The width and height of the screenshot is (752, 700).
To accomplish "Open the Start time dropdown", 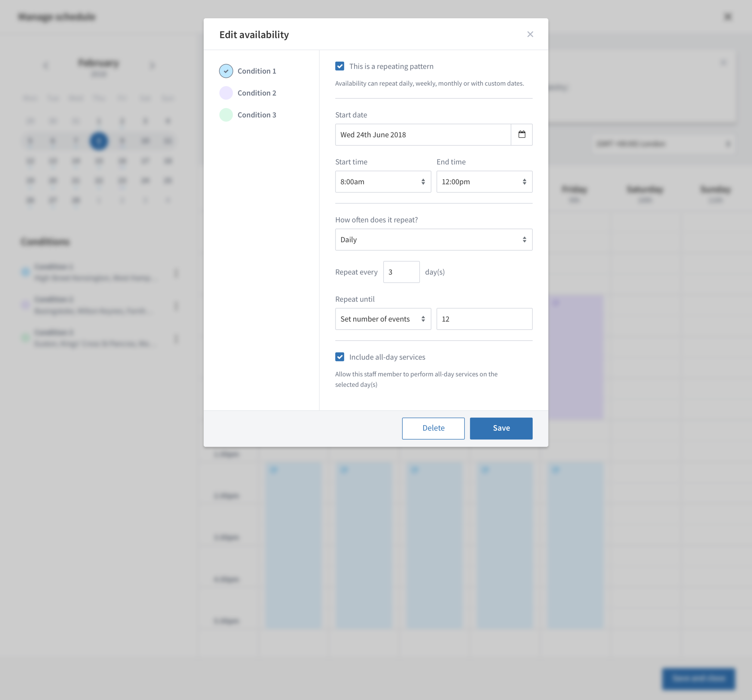I will point(383,182).
